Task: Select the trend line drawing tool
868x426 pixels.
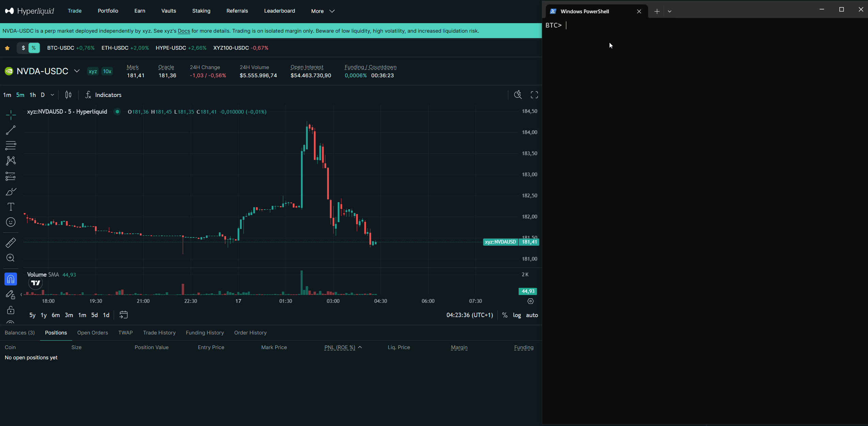Action: [x=11, y=130]
